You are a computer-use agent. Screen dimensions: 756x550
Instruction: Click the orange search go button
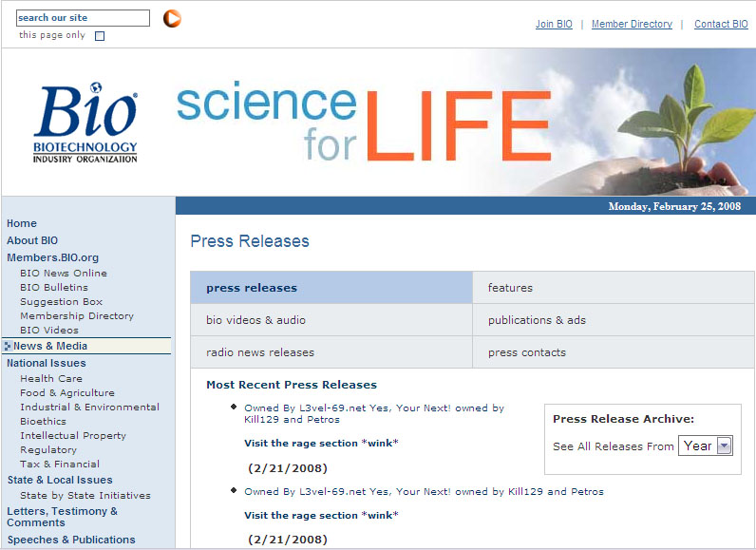tap(172, 18)
